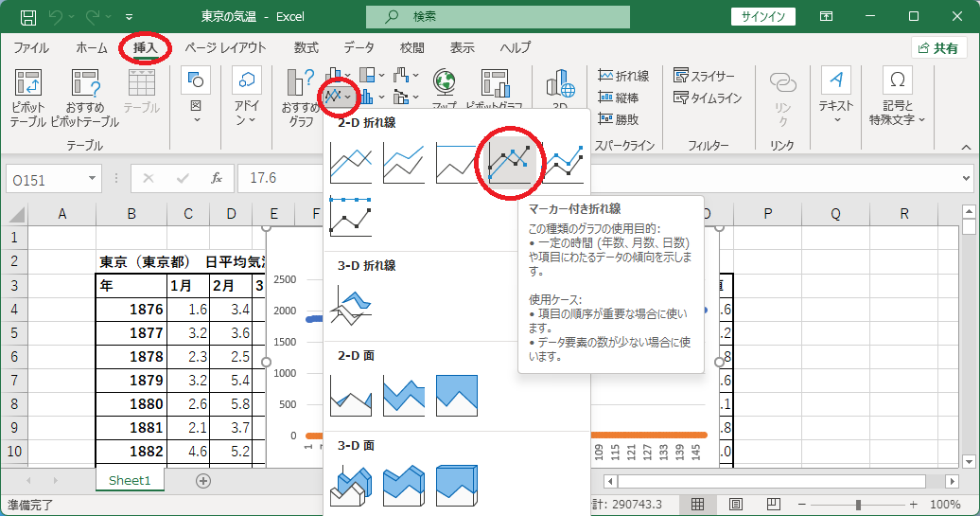Viewport: 980px width, 516px height.
Task: Select the 3-D line chart icon
Action: tap(351, 305)
